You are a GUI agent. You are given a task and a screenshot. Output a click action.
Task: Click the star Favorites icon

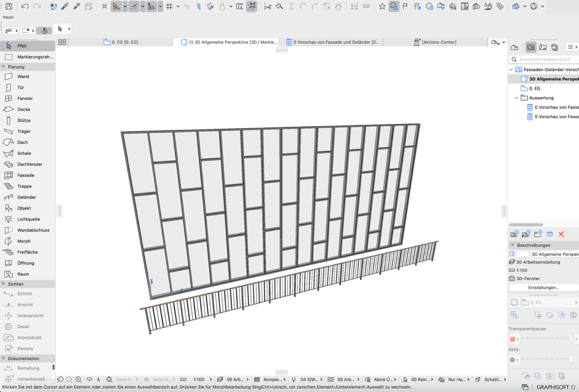[382, 7]
